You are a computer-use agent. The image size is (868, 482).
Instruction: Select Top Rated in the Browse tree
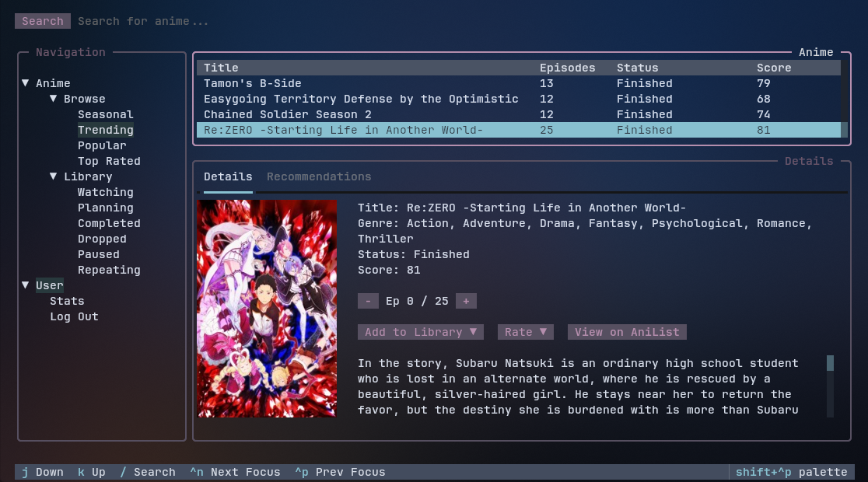[x=109, y=161]
